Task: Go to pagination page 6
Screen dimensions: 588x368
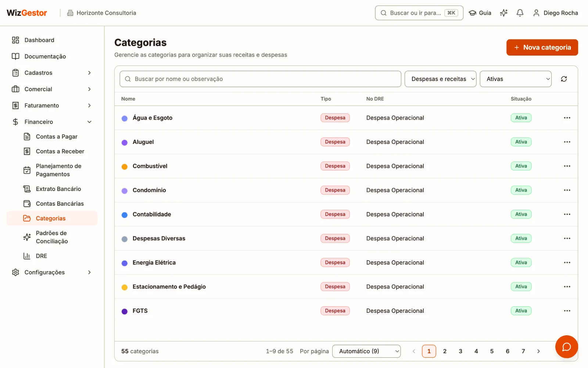Action: point(508,351)
